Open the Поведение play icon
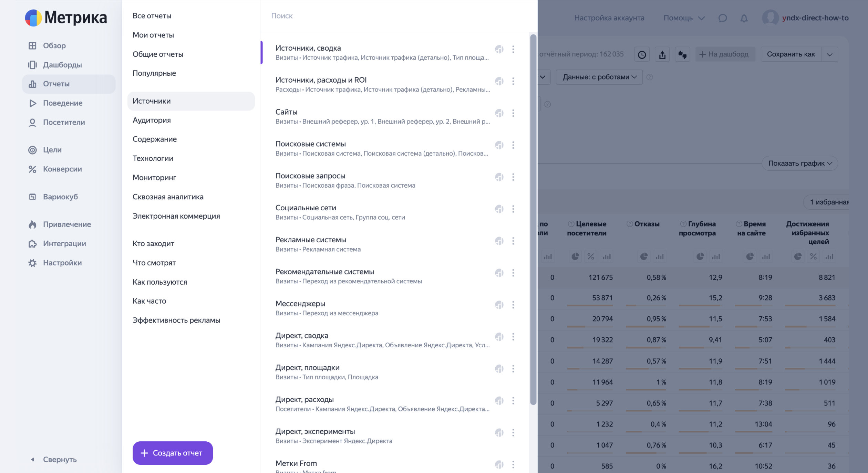This screenshot has height=473, width=868. [x=32, y=103]
